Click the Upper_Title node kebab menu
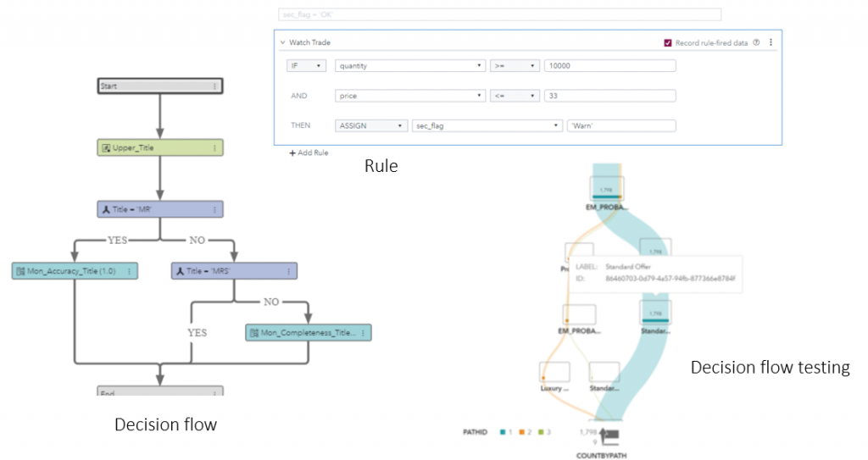The height and width of the screenshot is (460, 868). tap(214, 148)
